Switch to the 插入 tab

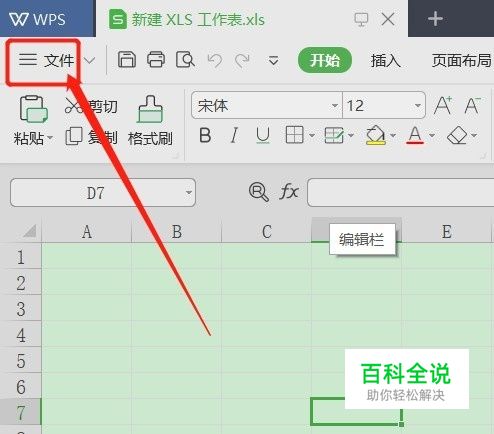386,61
